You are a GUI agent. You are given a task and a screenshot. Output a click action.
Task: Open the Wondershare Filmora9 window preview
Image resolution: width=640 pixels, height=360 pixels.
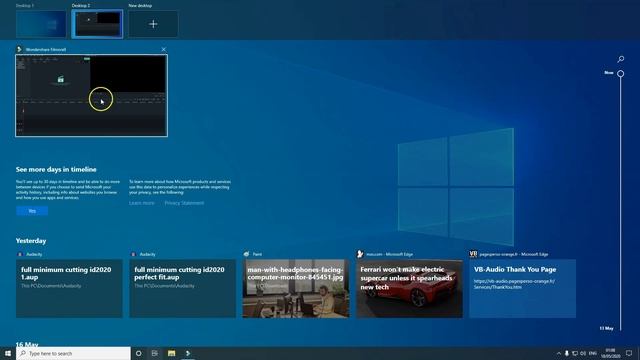point(91,96)
